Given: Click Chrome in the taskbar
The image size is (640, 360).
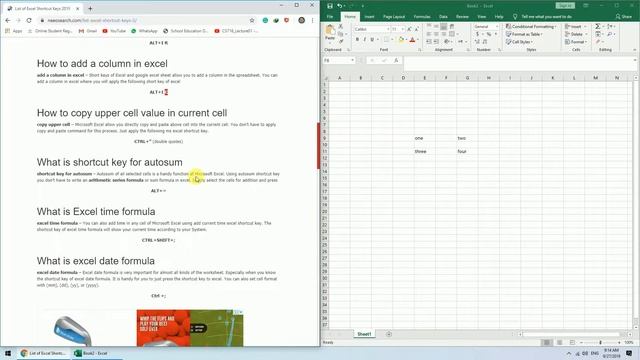Looking at the screenshot, I should pos(43,353).
